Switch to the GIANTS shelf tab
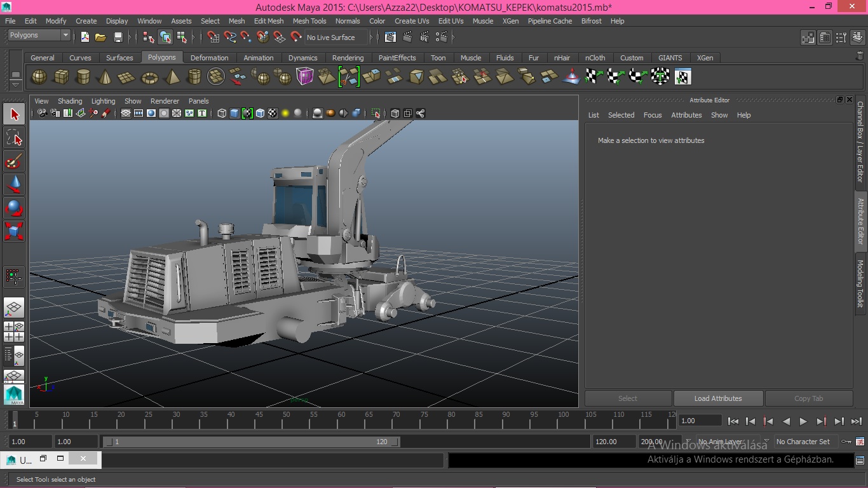This screenshot has width=868, height=488. [670, 58]
